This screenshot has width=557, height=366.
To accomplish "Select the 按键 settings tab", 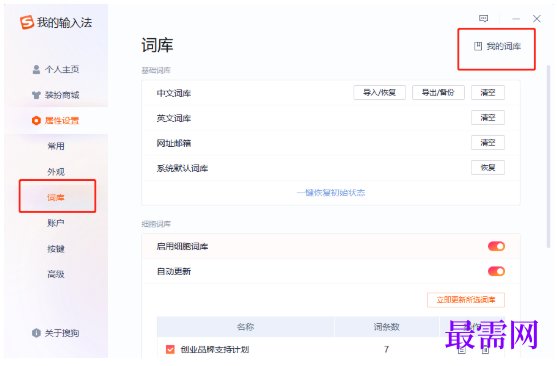I will coord(56,248).
